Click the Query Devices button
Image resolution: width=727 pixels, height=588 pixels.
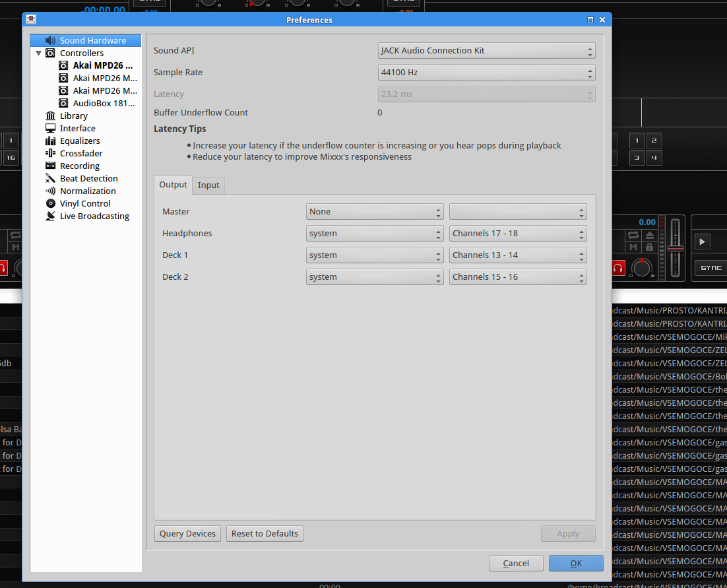click(187, 533)
